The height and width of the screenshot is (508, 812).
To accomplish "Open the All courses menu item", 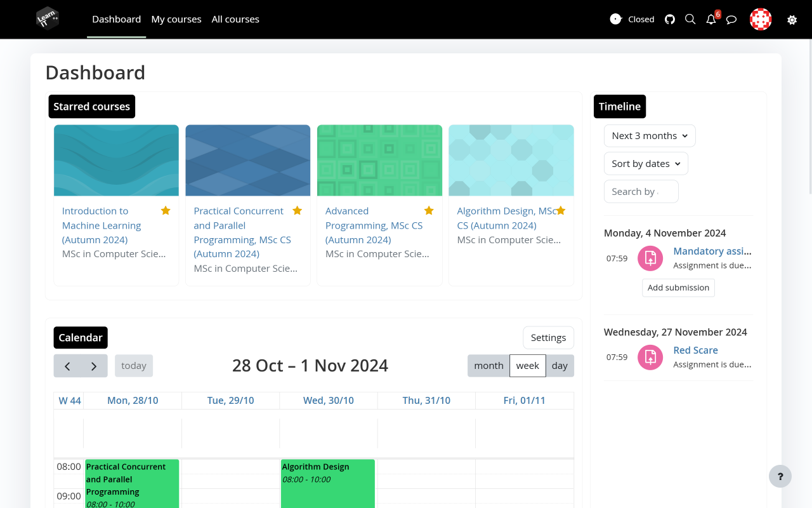I will click(235, 19).
